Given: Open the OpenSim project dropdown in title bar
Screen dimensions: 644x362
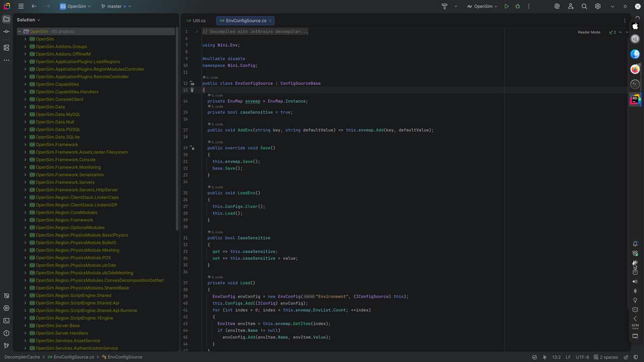Looking at the screenshot, I should (x=75, y=7).
